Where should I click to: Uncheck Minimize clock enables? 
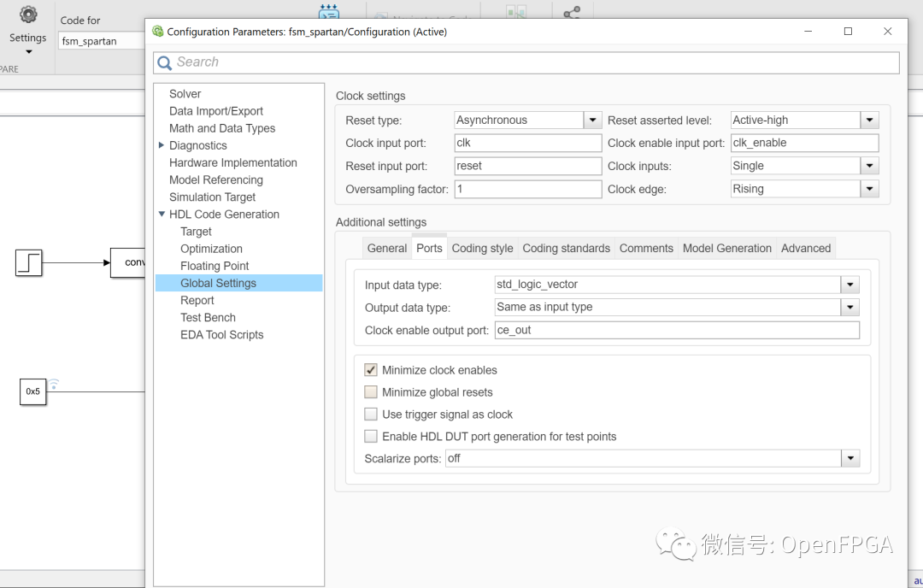click(x=371, y=370)
